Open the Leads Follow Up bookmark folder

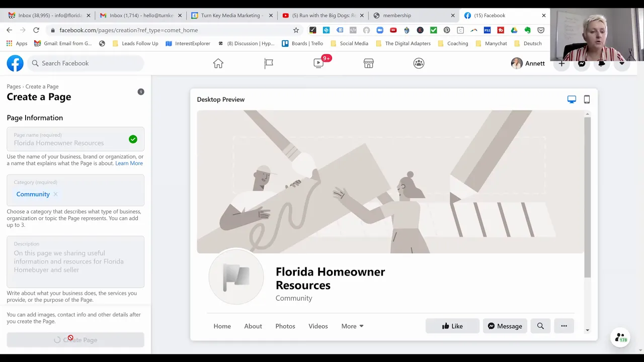pyautogui.click(x=135, y=44)
